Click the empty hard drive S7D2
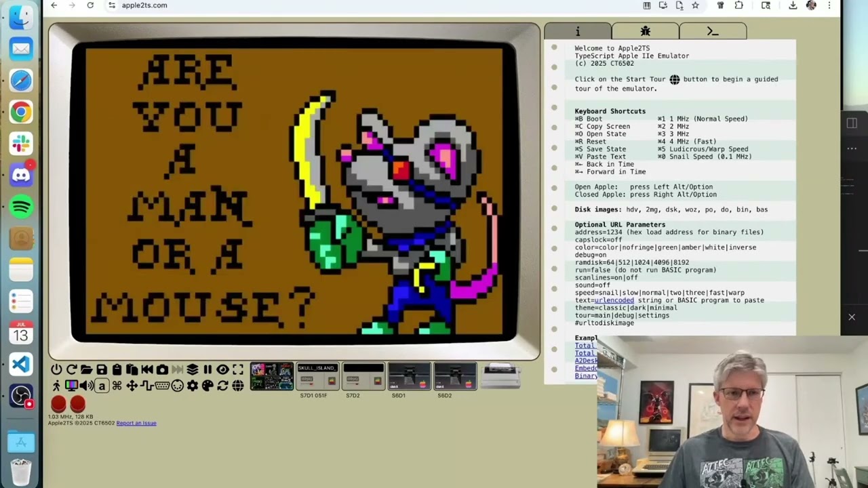 point(363,377)
